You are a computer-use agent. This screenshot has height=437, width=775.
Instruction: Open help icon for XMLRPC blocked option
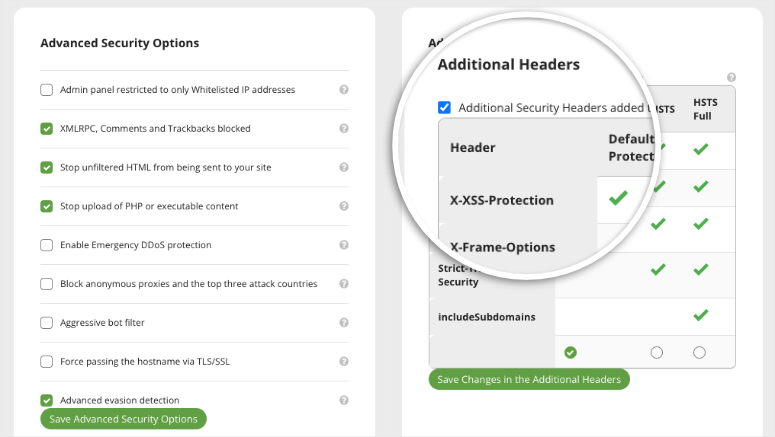[344, 129]
